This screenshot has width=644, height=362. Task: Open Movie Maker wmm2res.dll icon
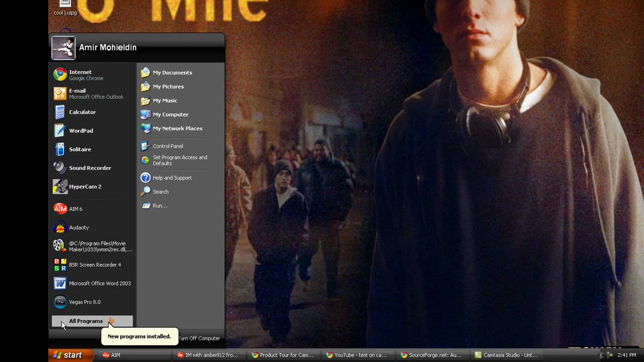60,246
